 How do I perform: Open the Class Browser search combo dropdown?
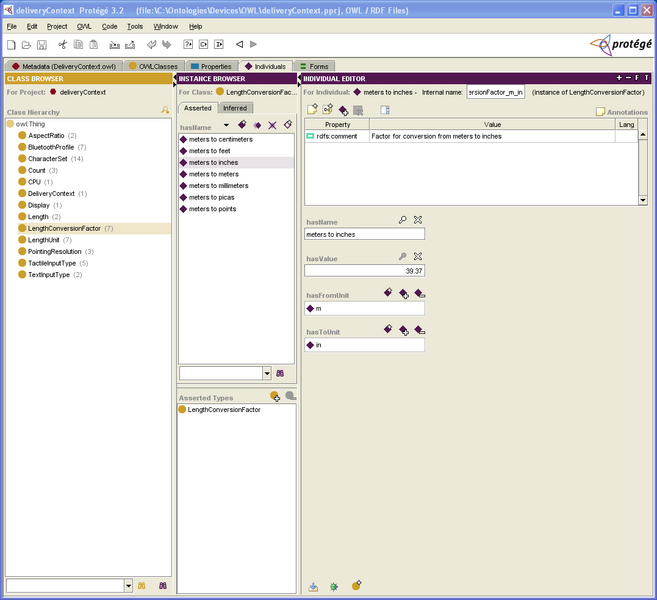pyautogui.click(x=129, y=586)
